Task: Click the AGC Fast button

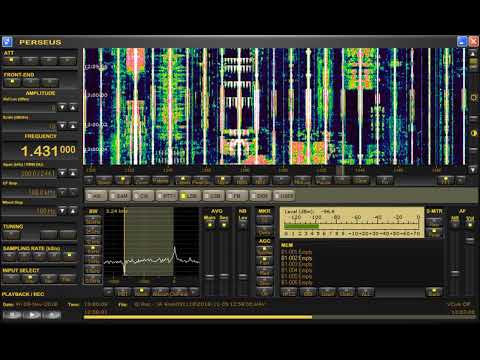Action: pos(264,261)
